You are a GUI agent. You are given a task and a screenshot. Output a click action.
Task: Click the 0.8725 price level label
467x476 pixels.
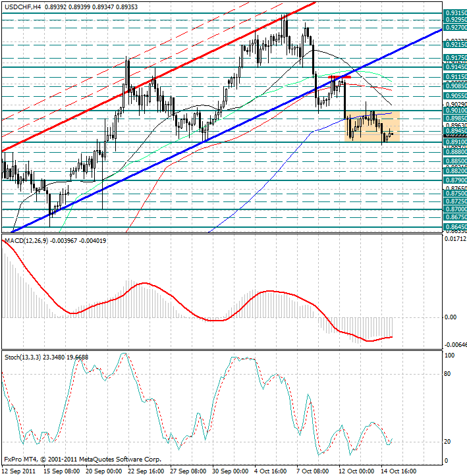(455, 201)
